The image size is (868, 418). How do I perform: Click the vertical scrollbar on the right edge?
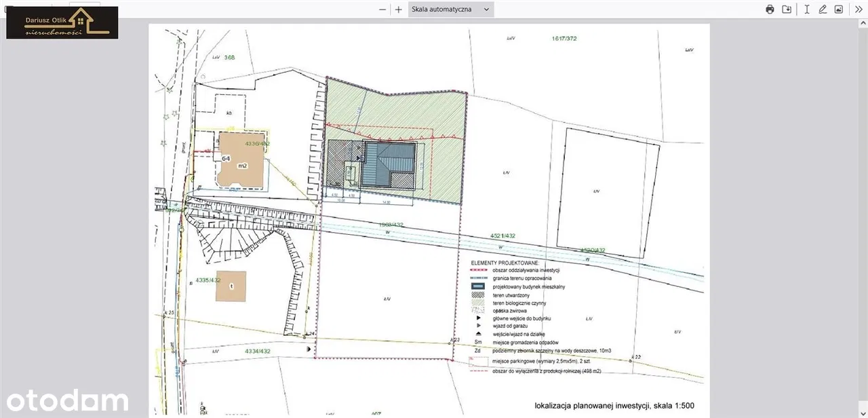point(865,204)
